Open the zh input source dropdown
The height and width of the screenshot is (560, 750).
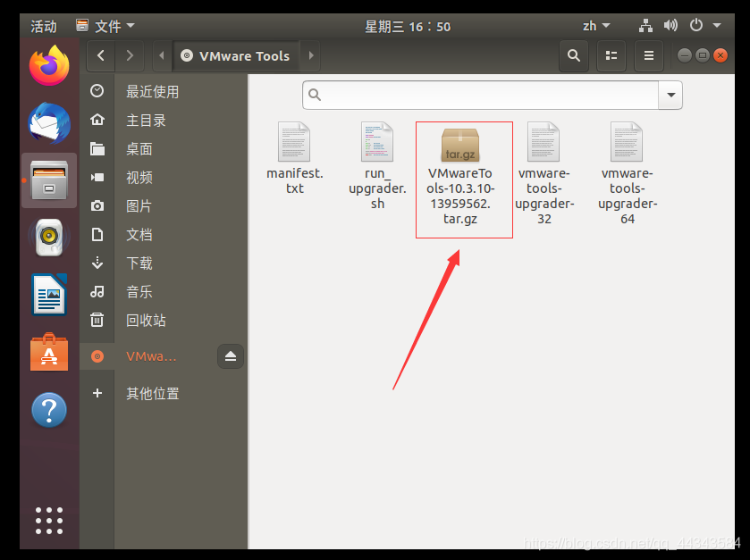(596, 26)
